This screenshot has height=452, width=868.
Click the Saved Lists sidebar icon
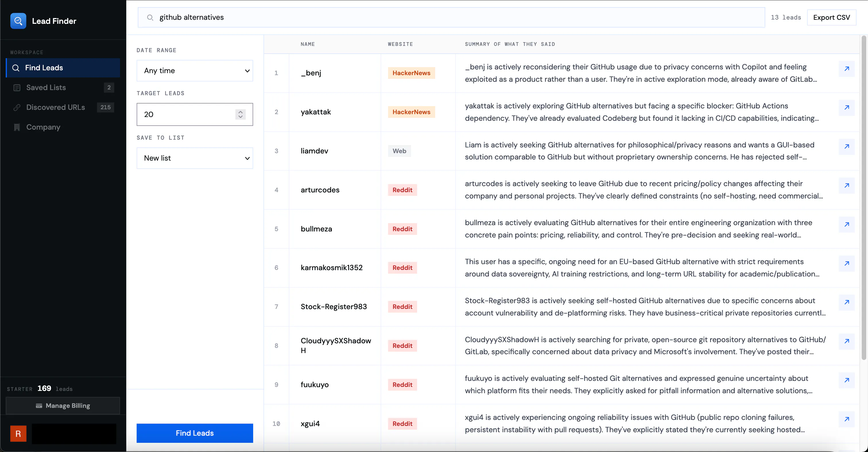(x=17, y=88)
